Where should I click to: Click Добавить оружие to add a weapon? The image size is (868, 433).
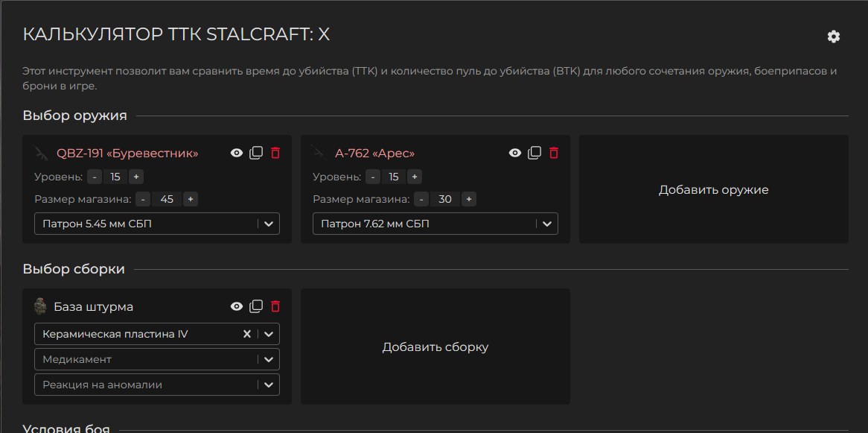click(x=714, y=189)
